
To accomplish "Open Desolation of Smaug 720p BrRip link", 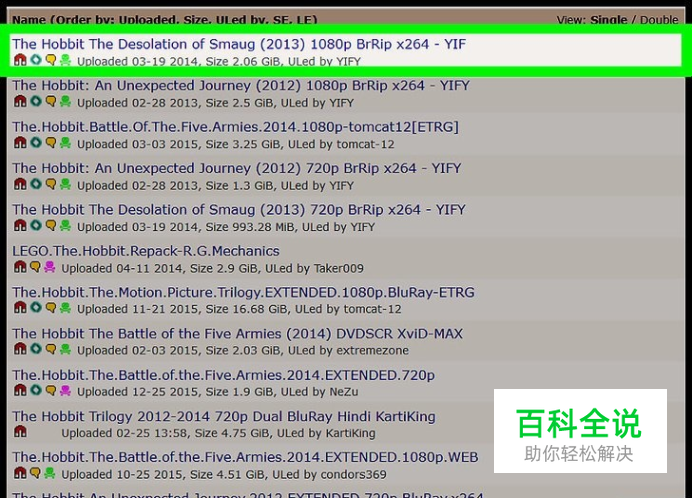I will (x=239, y=210).
